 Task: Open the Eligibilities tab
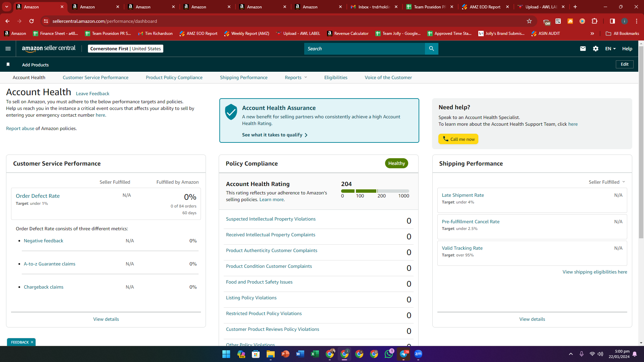336,77
